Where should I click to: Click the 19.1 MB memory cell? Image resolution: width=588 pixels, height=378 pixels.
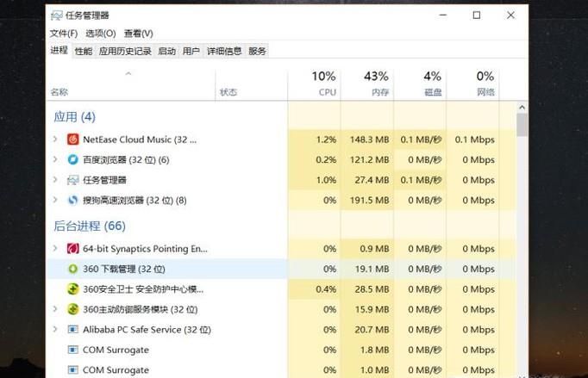pyautogui.click(x=367, y=269)
